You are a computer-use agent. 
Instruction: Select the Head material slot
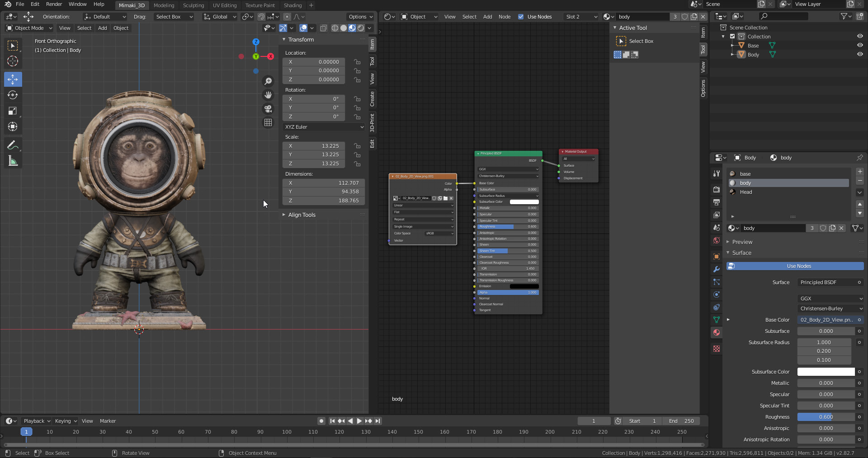[x=746, y=192]
